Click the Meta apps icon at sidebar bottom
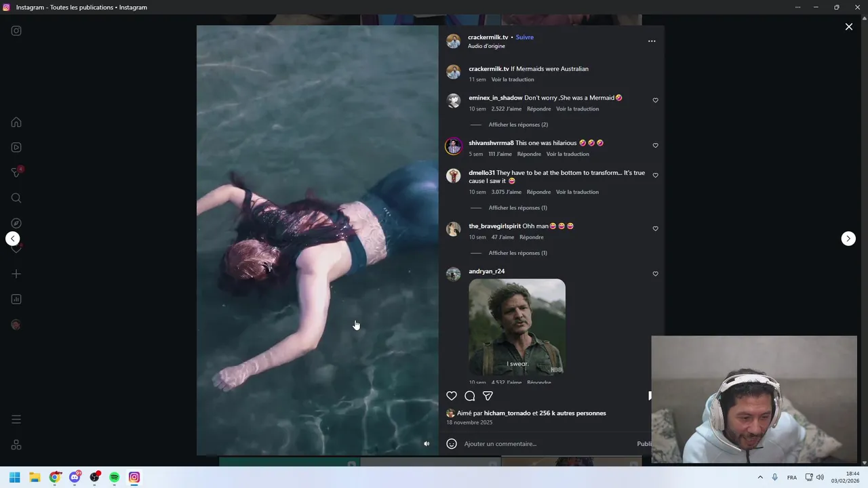Screen dimensions: 868x488 pos(16,445)
